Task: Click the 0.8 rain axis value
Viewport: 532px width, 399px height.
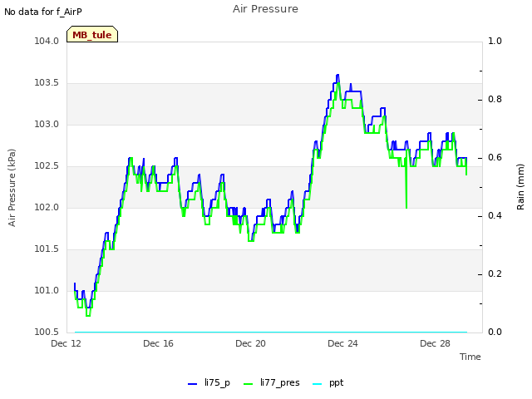Action: 495,100
